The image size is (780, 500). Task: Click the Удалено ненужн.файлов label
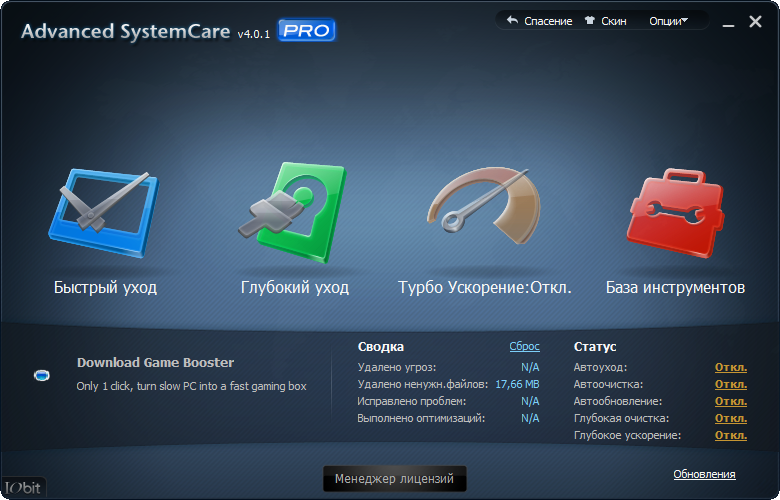tap(423, 385)
